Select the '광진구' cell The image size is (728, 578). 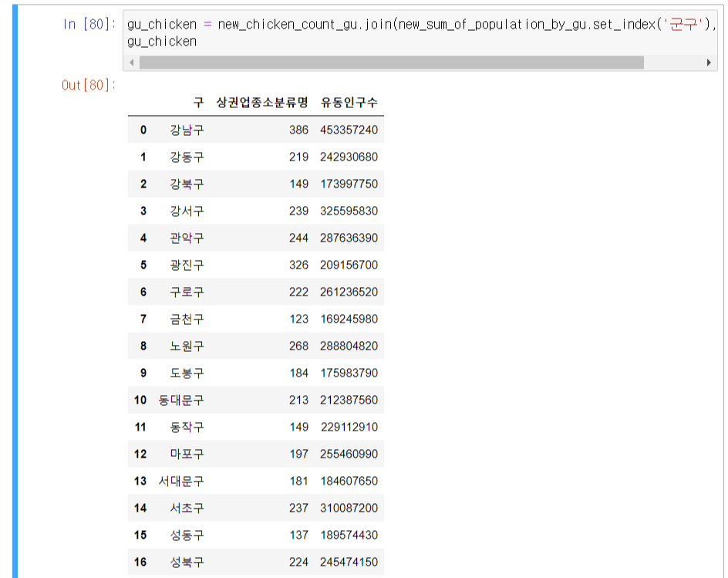pos(187,265)
